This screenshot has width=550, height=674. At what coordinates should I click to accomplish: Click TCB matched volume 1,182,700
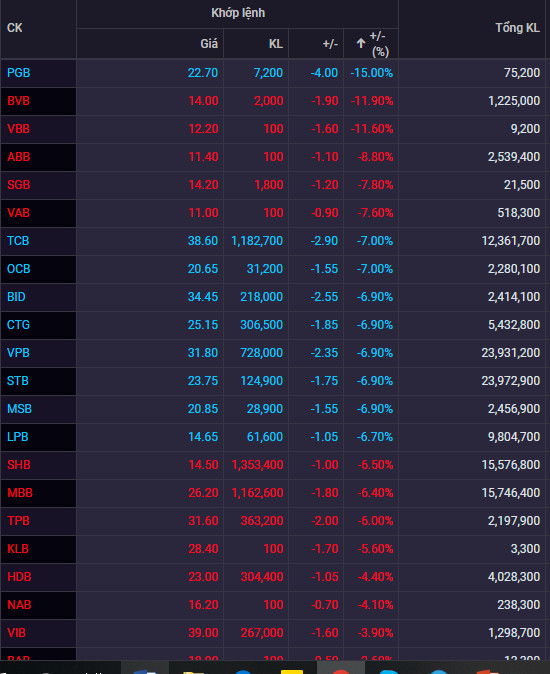coord(257,240)
